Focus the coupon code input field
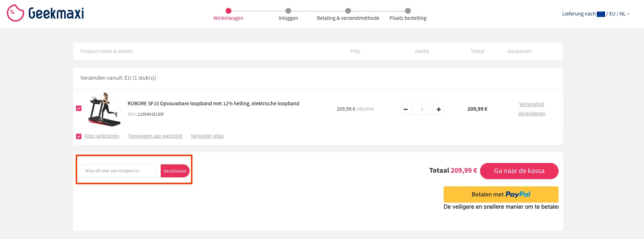Screen dimensions: 644x239 pos(117,171)
